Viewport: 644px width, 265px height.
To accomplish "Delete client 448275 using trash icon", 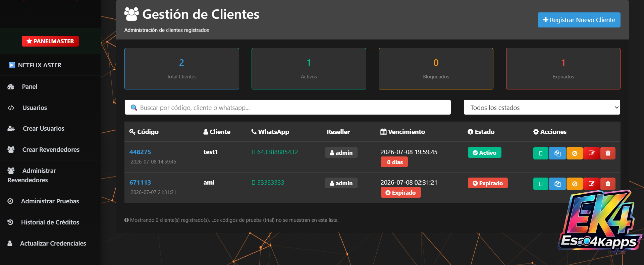I will 608,153.
